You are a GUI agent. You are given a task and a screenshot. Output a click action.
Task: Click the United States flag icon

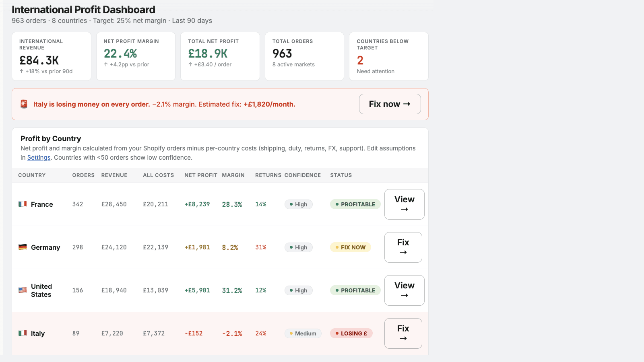point(23,290)
